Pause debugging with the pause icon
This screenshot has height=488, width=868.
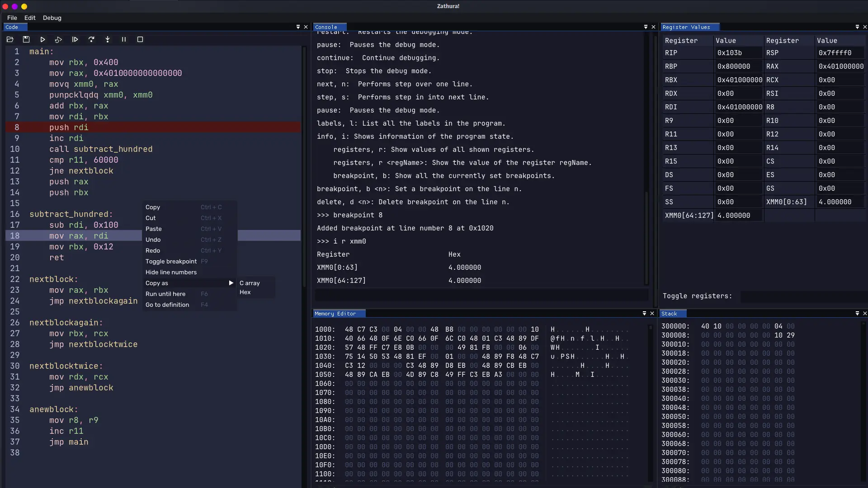click(x=124, y=40)
